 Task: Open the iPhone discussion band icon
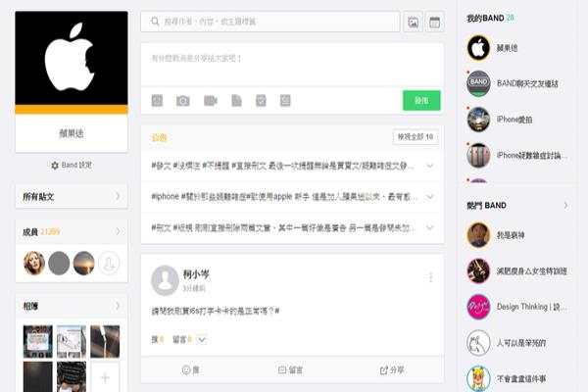(478, 155)
